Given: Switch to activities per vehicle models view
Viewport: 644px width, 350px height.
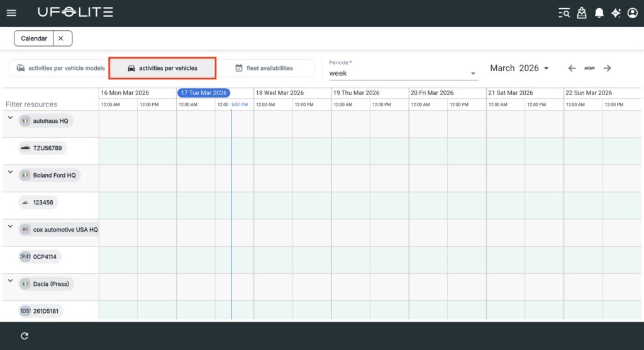Looking at the screenshot, I should [60, 68].
